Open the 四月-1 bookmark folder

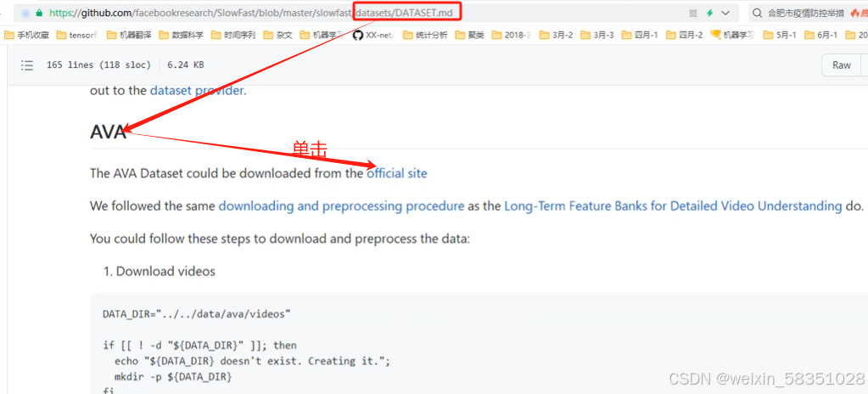640,35
